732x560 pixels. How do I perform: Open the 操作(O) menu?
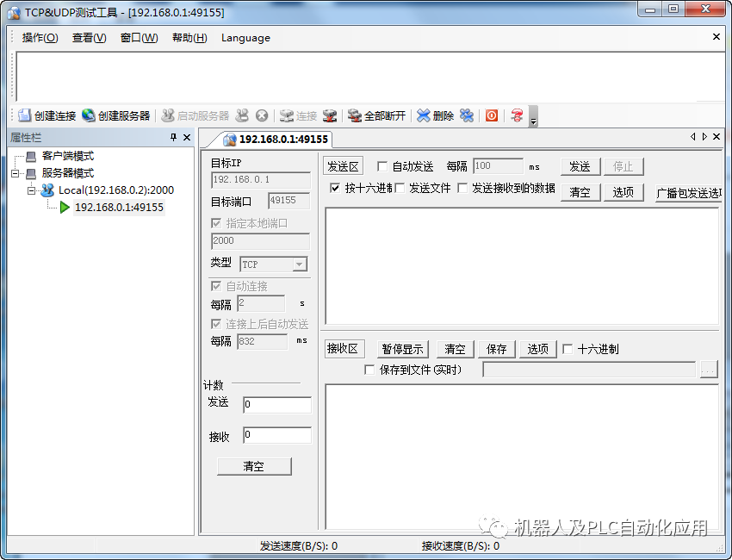coord(40,38)
